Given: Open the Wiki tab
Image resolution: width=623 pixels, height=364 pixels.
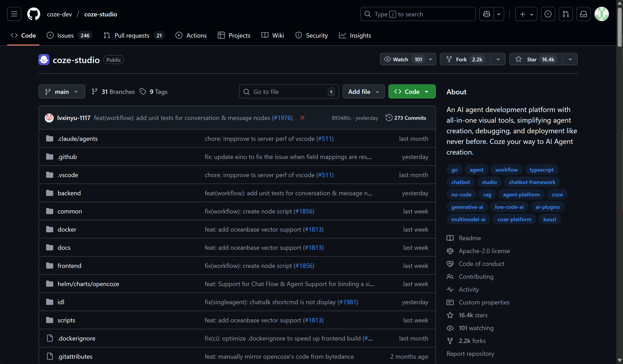Looking at the screenshot, I should pos(273,35).
